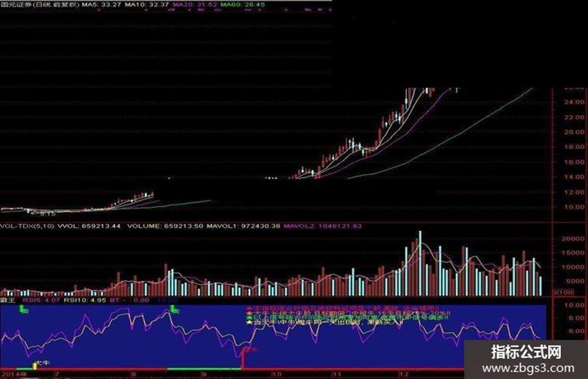The image size is (588, 379).
Task: Click the 18.00 price axis label
Action: coord(573,147)
